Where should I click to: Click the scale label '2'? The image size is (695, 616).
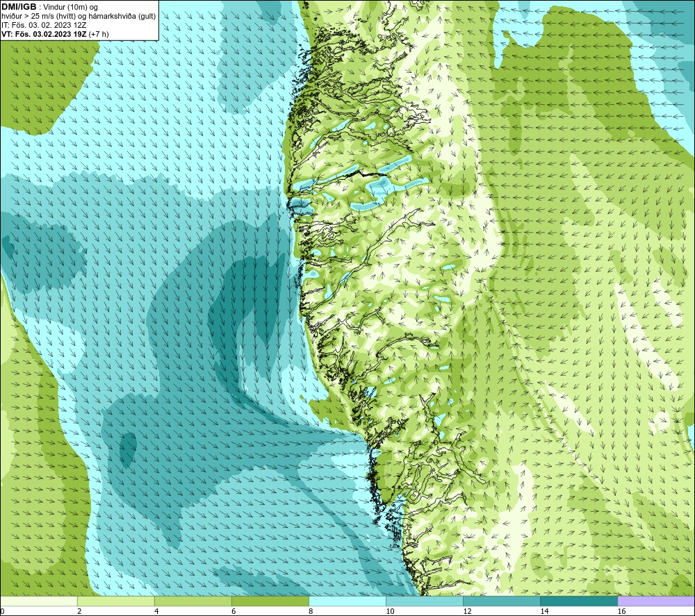point(79,611)
